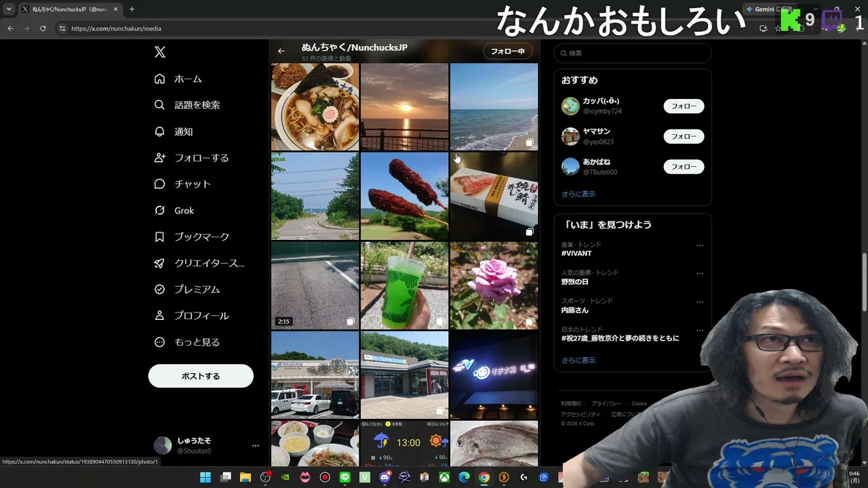This screenshot has width=868, height=488.
Task: Open options dots for the 内藤さん trend
Action: pos(700,302)
